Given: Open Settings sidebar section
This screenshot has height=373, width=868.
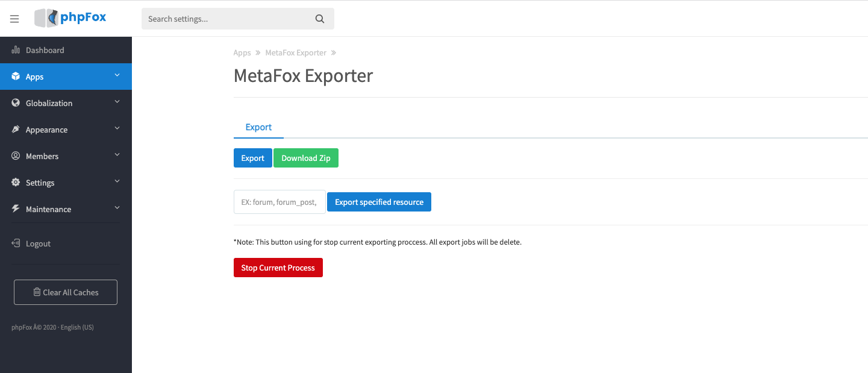Looking at the screenshot, I should [66, 183].
